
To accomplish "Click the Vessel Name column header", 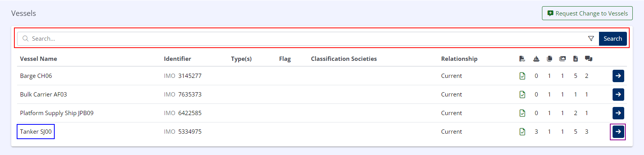I will [x=38, y=59].
